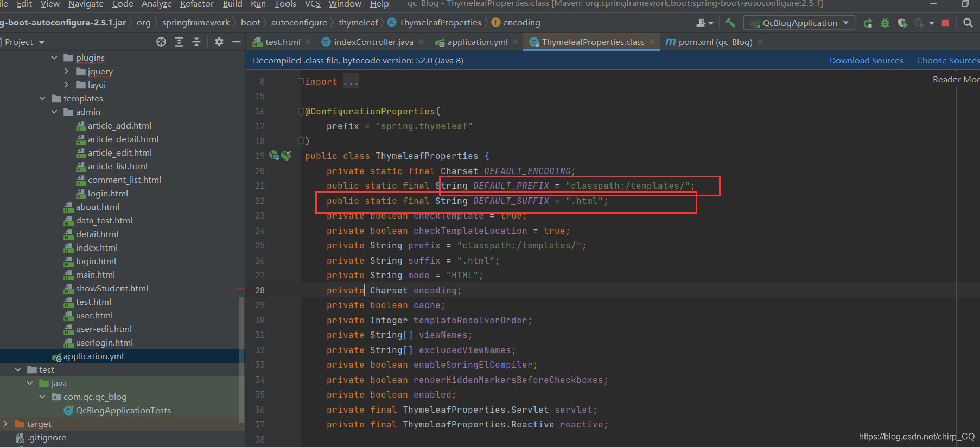Click the Profiler run icon
The image size is (980, 447).
(919, 23)
